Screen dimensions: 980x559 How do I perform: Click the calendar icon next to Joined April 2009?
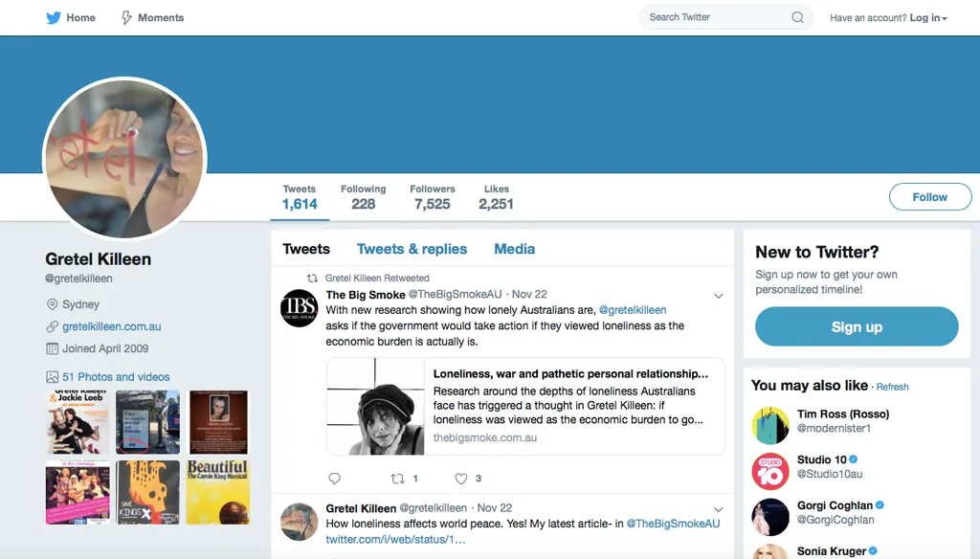click(52, 349)
